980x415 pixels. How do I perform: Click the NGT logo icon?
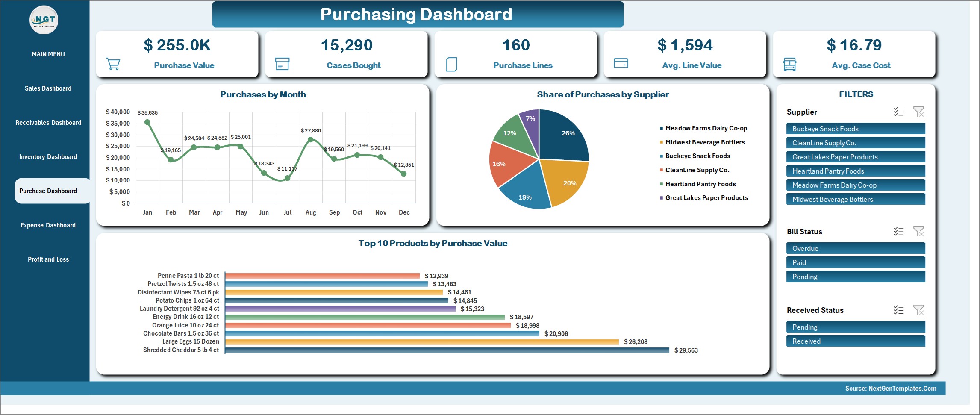44,20
